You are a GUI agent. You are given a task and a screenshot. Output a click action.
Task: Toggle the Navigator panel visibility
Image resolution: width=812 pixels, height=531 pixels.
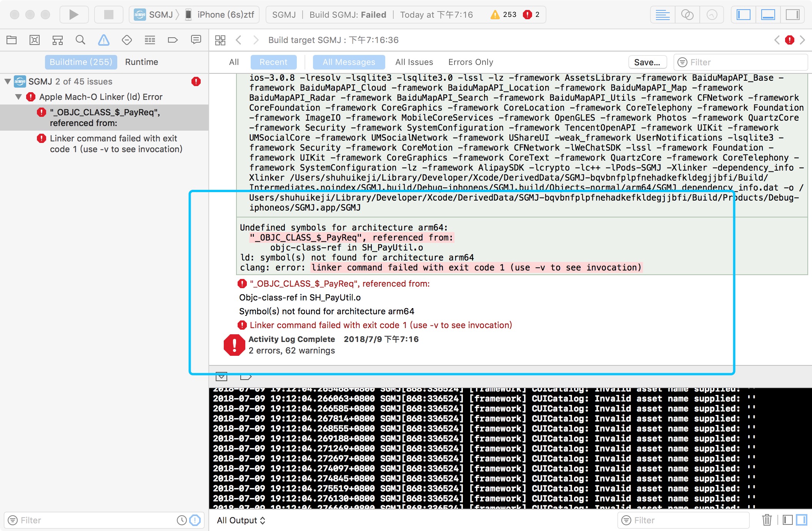(x=743, y=15)
